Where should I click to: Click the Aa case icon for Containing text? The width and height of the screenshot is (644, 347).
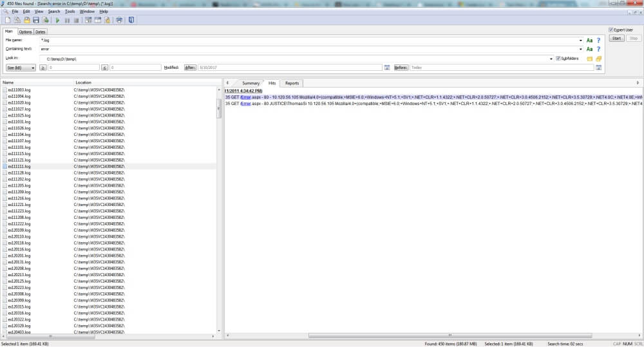[x=589, y=50]
